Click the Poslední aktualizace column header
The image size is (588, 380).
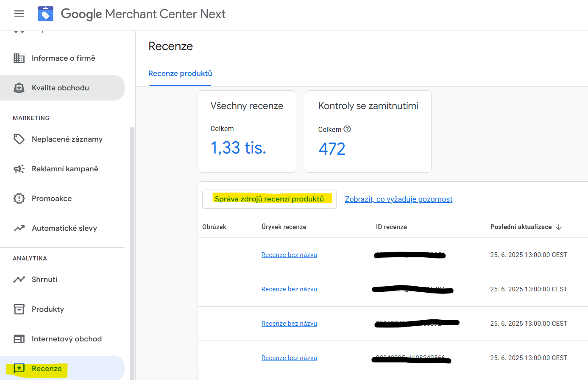521,227
